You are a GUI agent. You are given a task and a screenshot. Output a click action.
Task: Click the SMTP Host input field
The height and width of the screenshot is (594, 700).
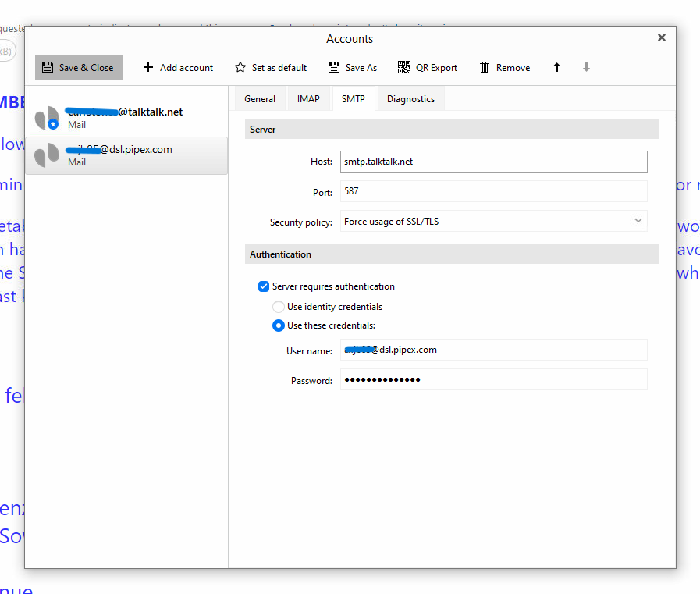click(x=493, y=162)
